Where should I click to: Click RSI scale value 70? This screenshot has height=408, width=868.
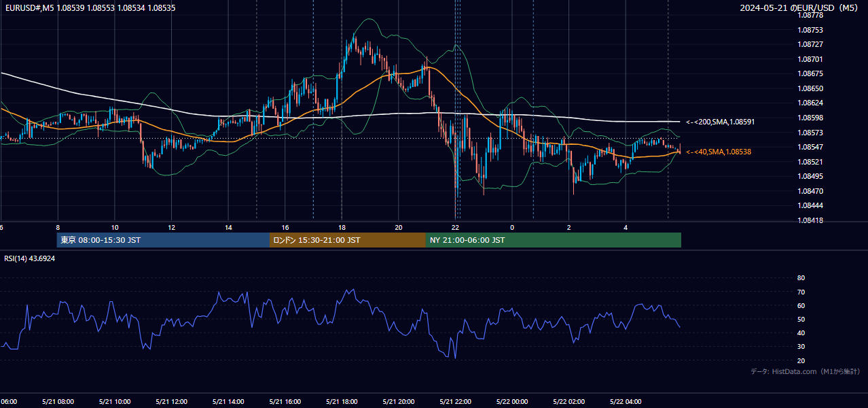click(801, 292)
